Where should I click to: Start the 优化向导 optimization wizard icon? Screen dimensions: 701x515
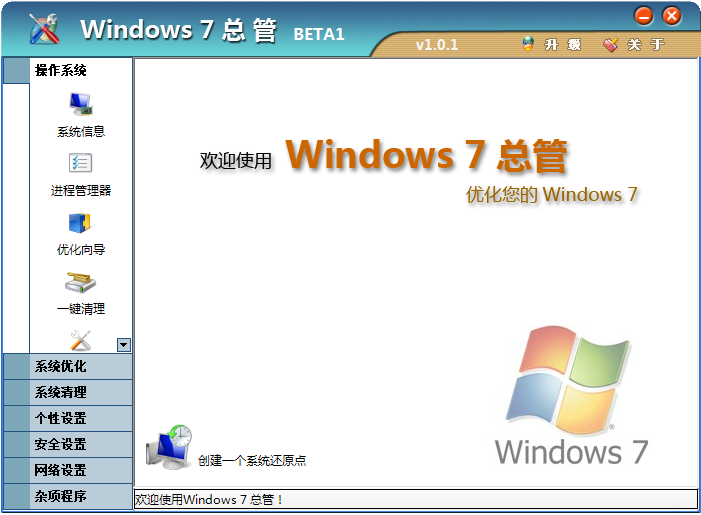pos(80,223)
